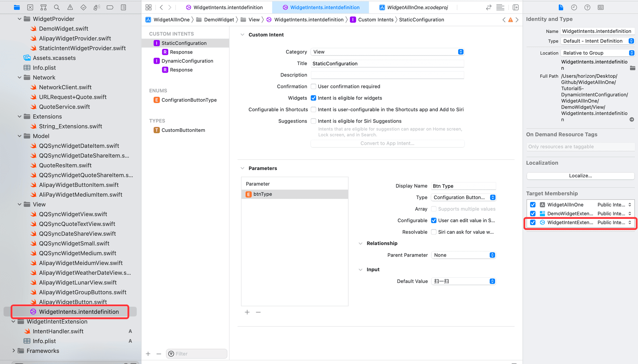Expand the Frameworks group
The image size is (638, 364).
[x=13, y=351]
